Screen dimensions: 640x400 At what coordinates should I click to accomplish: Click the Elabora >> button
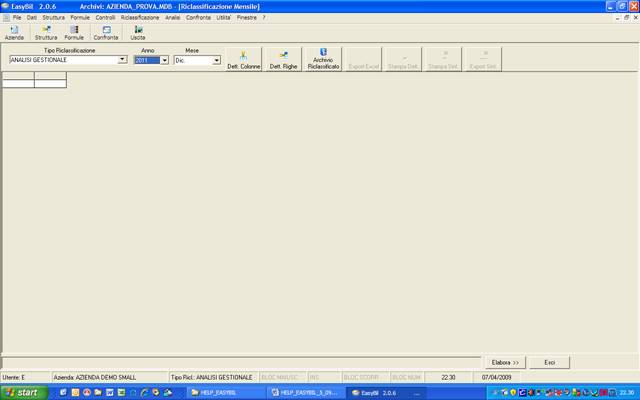click(x=505, y=362)
